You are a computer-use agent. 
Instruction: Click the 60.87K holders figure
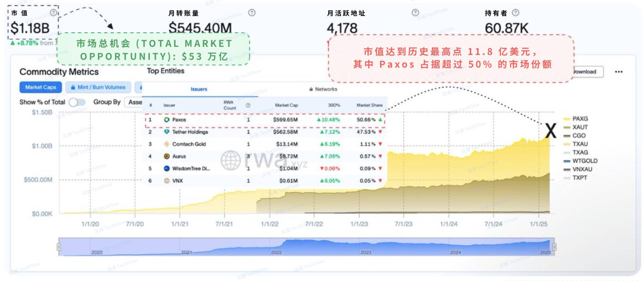pos(506,28)
